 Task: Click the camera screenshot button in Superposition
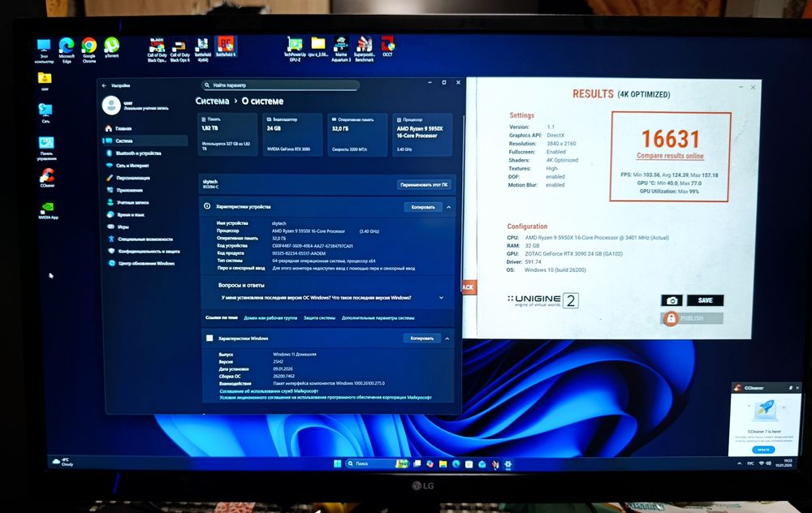click(x=672, y=300)
